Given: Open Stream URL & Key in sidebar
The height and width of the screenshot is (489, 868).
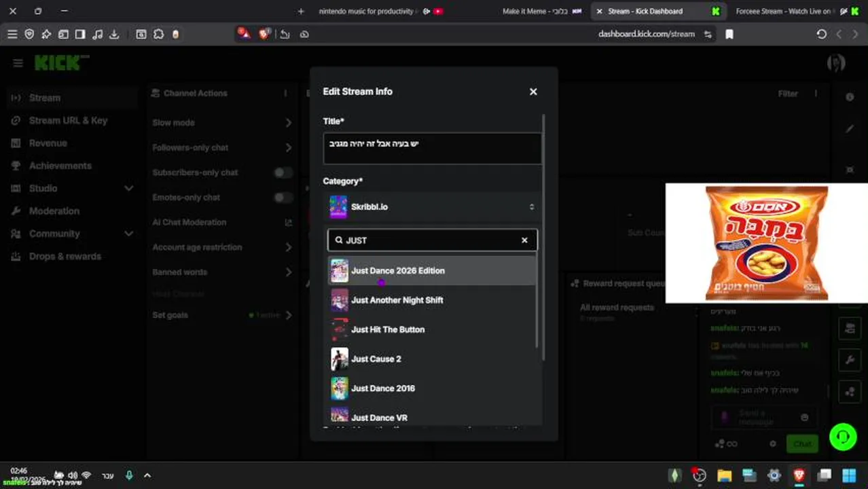Looking at the screenshot, I should click(x=68, y=120).
